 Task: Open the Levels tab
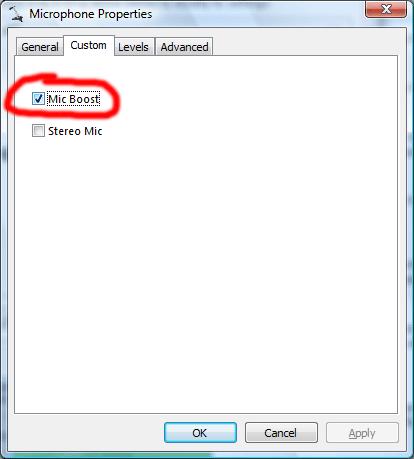pos(133,47)
